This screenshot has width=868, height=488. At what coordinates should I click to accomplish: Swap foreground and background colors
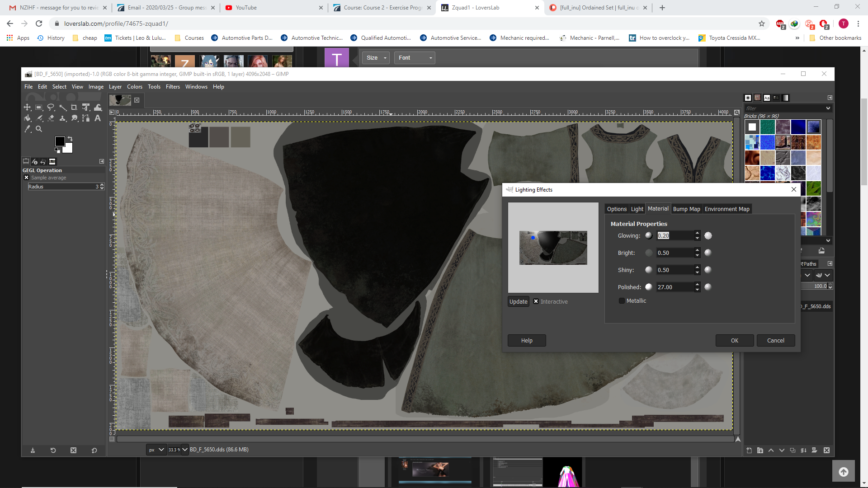coord(70,139)
